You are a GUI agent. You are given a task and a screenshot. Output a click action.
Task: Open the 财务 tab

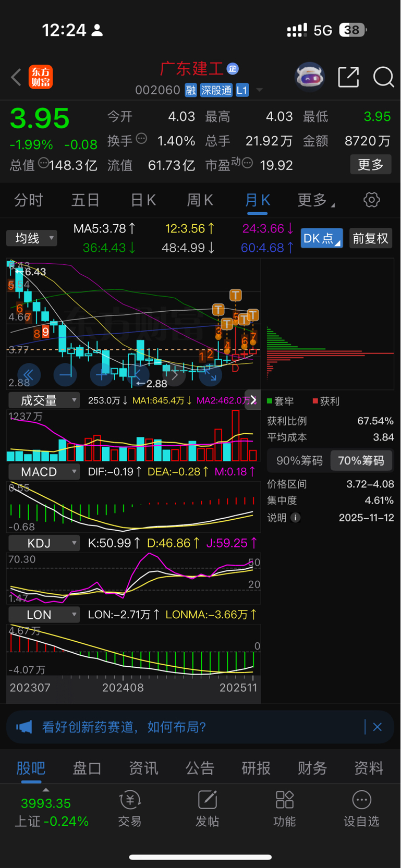[312, 768]
